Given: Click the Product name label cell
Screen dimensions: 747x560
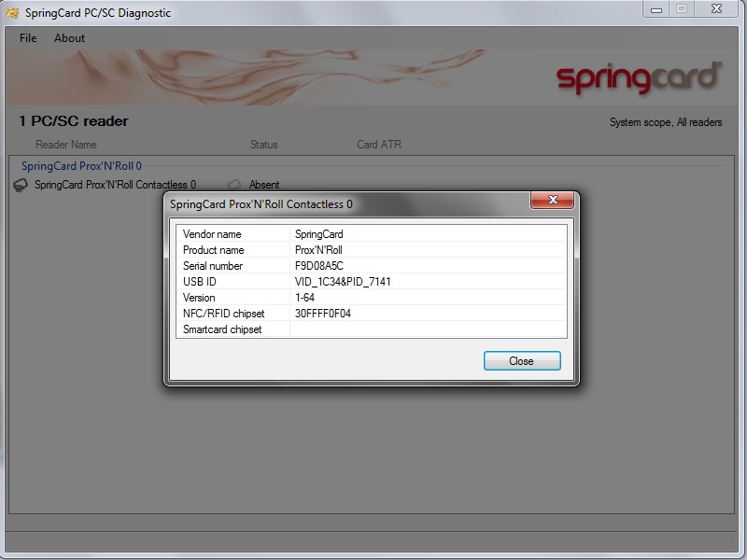Looking at the screenshot, I should pyautogui.click(x=233, y=249).
